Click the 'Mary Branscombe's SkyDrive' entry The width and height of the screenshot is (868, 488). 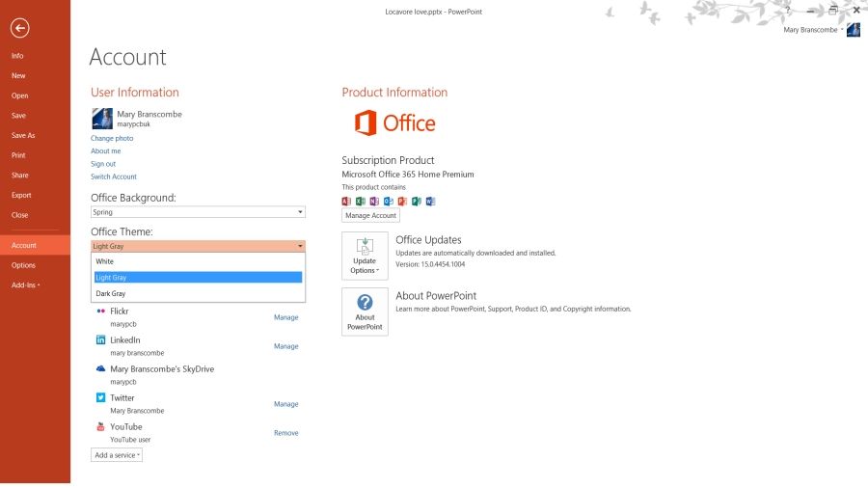pyautogui.click(x=162, y=369)
